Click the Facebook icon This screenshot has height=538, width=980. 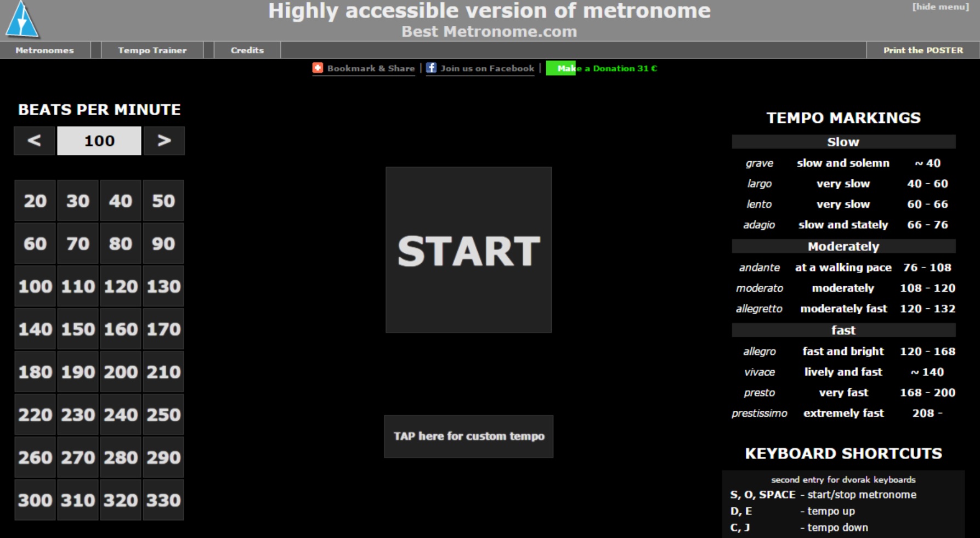click(431, 68)
